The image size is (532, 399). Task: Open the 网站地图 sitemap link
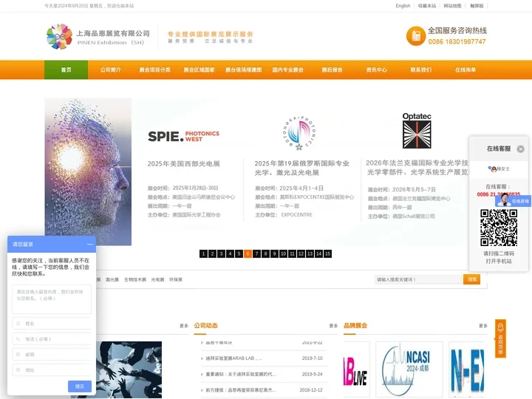click(452, 6)
